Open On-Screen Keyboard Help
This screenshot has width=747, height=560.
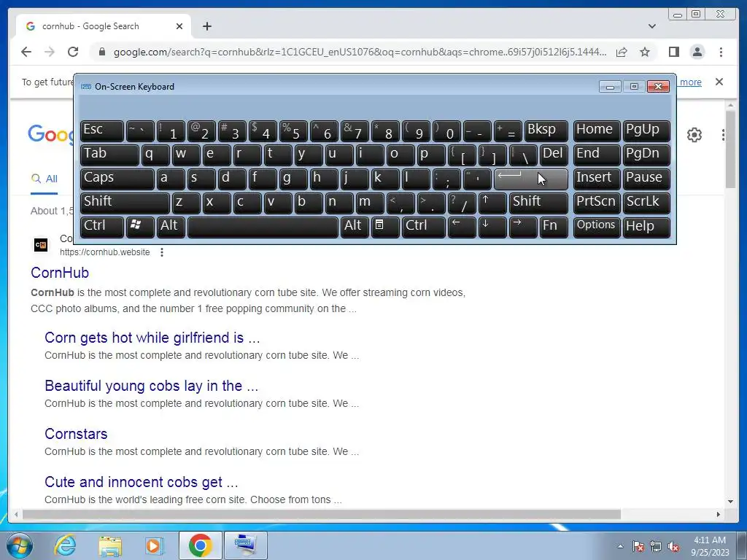(646, 227)
